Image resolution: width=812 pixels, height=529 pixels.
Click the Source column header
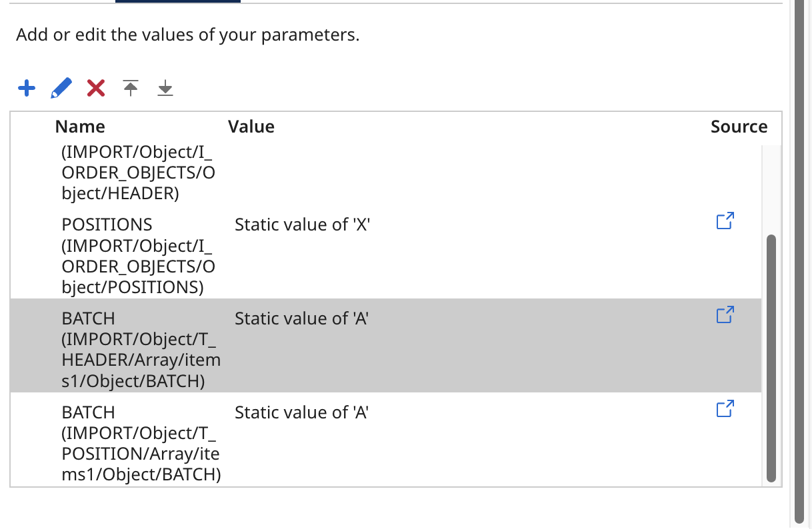coord(739,127)
